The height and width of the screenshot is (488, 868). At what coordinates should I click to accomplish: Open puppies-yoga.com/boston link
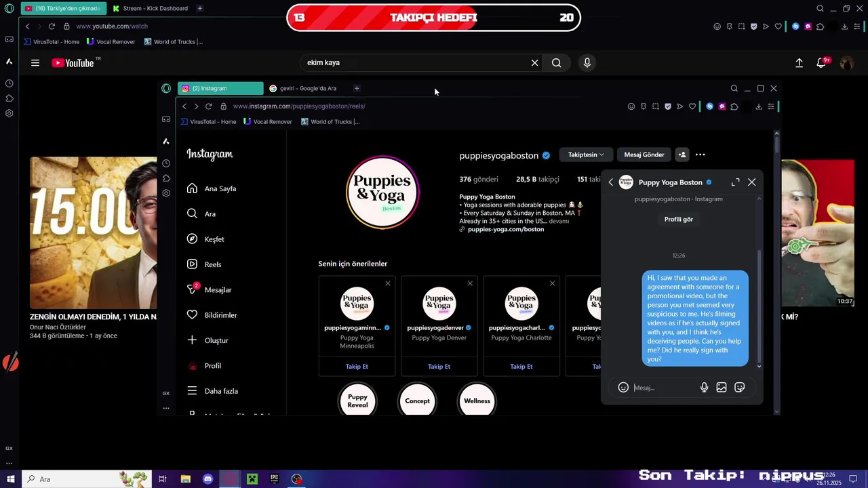pos(506,230)
